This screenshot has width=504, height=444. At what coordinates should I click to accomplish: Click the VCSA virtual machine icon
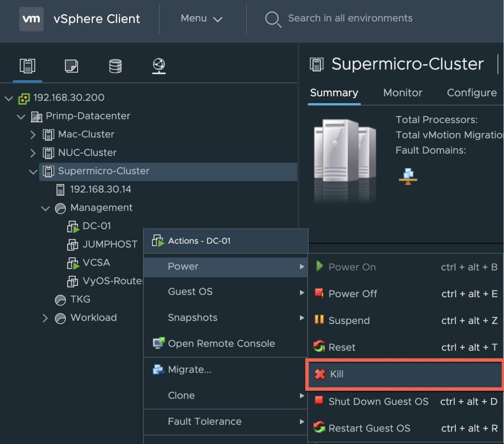coord(73,263)
